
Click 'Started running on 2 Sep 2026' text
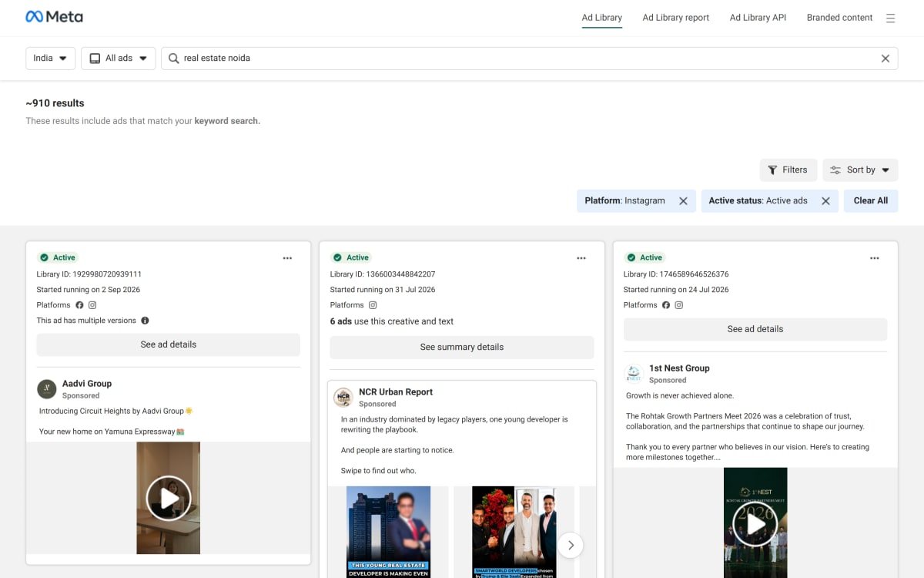tap(89, 290)
